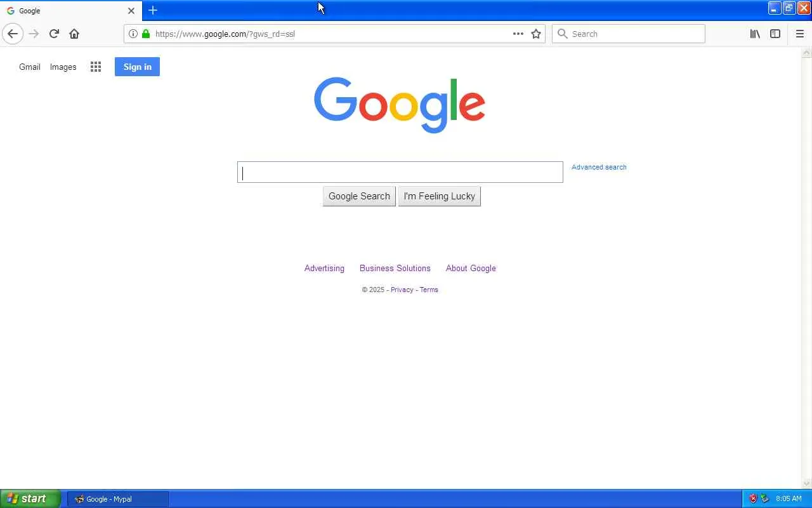Screen dimensions: 812x508
Task: Open the browser hamburger menu
Action: coord(800,34)
